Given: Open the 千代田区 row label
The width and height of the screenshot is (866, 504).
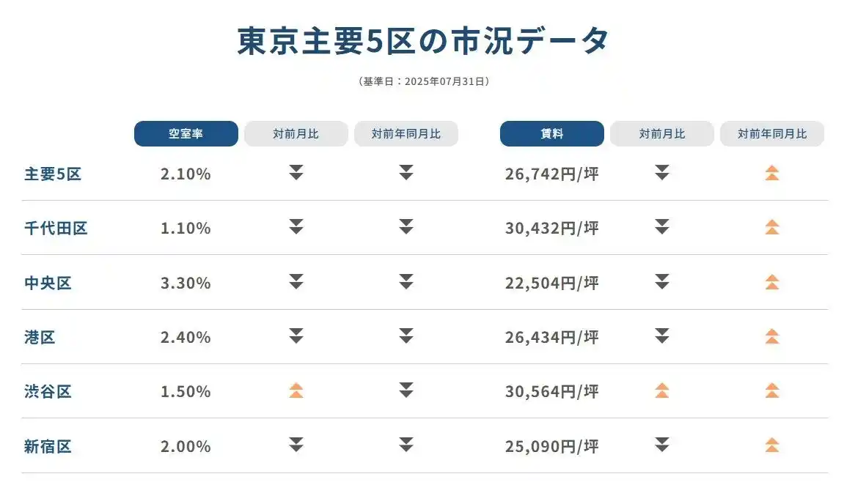Looking at the screenshot, I should 56,228.
